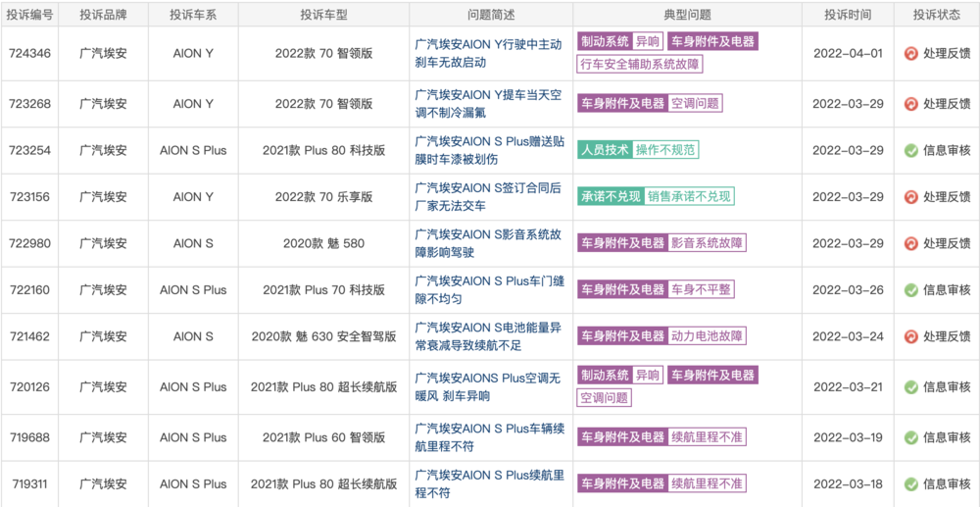980x507 pixels.
Task: Open complaint about paint scratched during film
Action: tap(489, 150)
